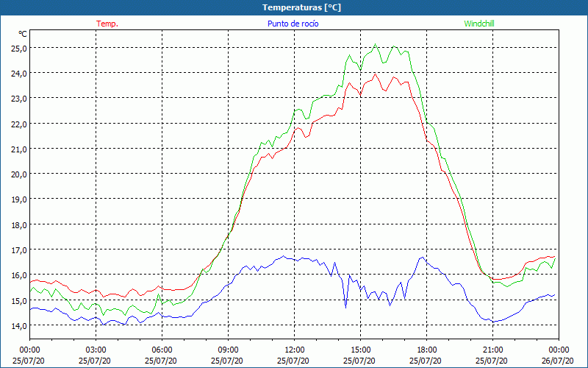Screen dimensions: 588x368
Task: Click the "24,0" y-axis value
Action: click(19, 74)
